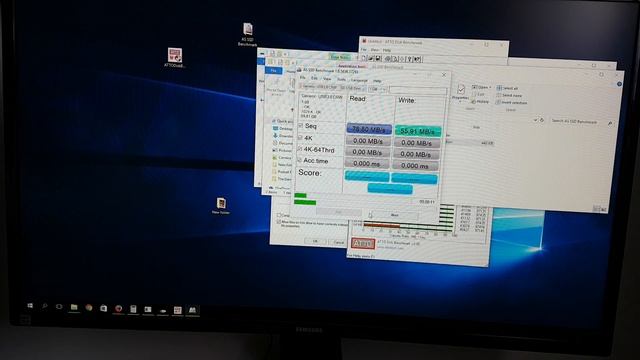Open Language menu in AS SSD Benchmark
Image resolution: width=640 pixels, height=360 pixels.
(359, 80)
